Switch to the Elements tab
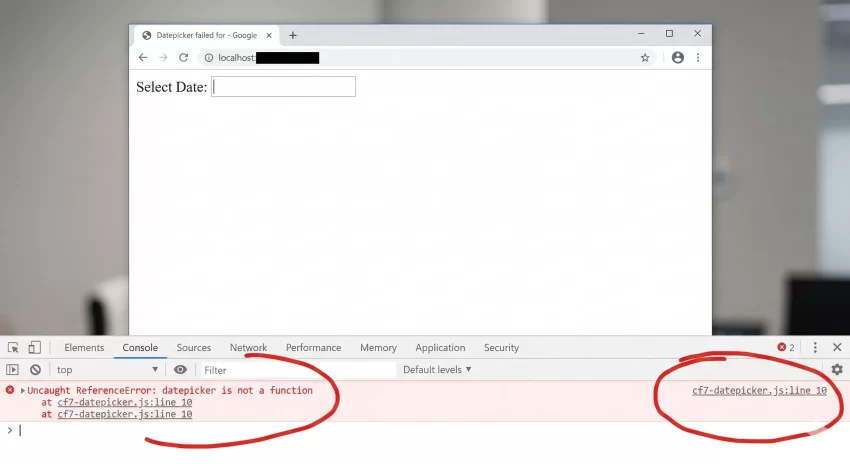Image resolution: width=850 pixels, height=464 pixels. pos(84,347)
